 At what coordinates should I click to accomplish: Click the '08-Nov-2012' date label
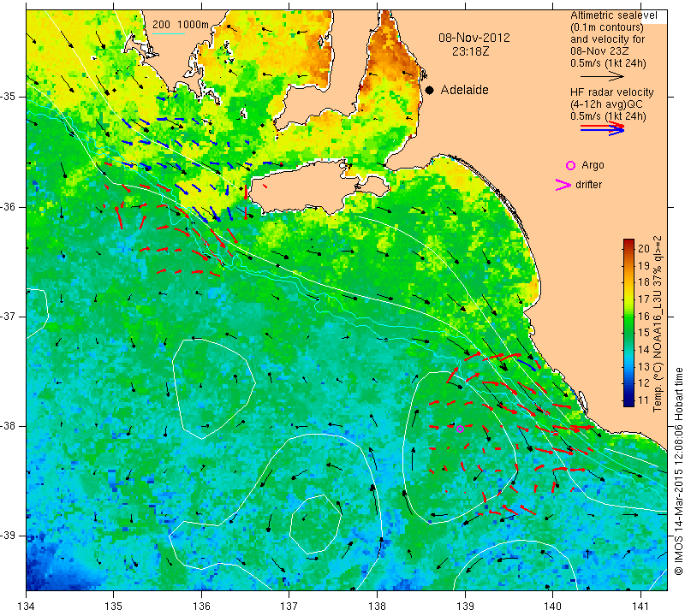474,38
